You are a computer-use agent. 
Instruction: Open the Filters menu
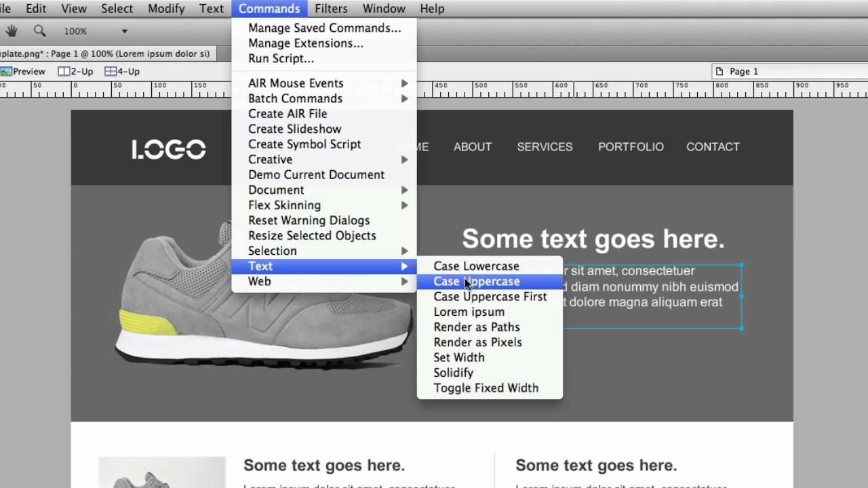[331, 9]
